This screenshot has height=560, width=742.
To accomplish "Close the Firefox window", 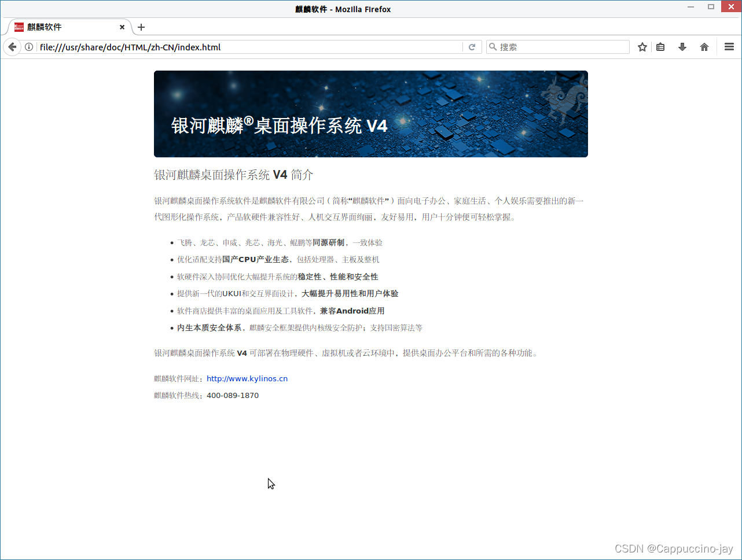I will pos(730,7).
